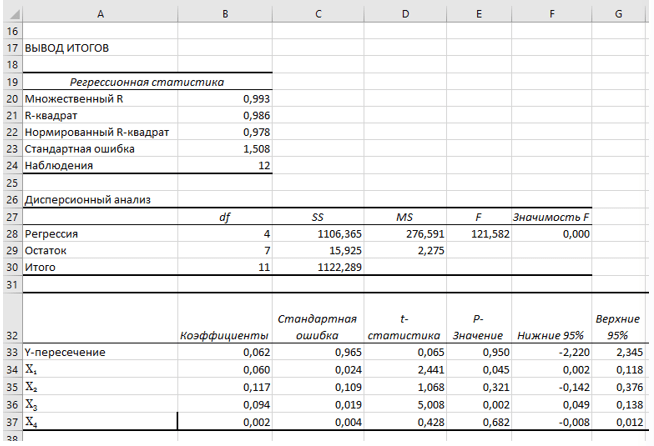Screen dimensions: 654x446
Task: Click 'Остаток' row label
Action: pyautogui.click(x=100, y=250)
